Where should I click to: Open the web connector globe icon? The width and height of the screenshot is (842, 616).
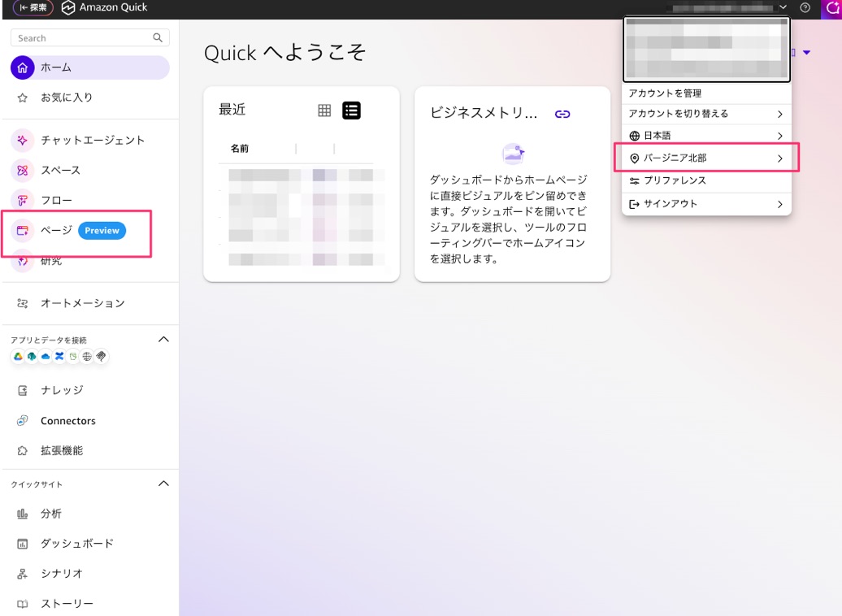coord(86,356)
